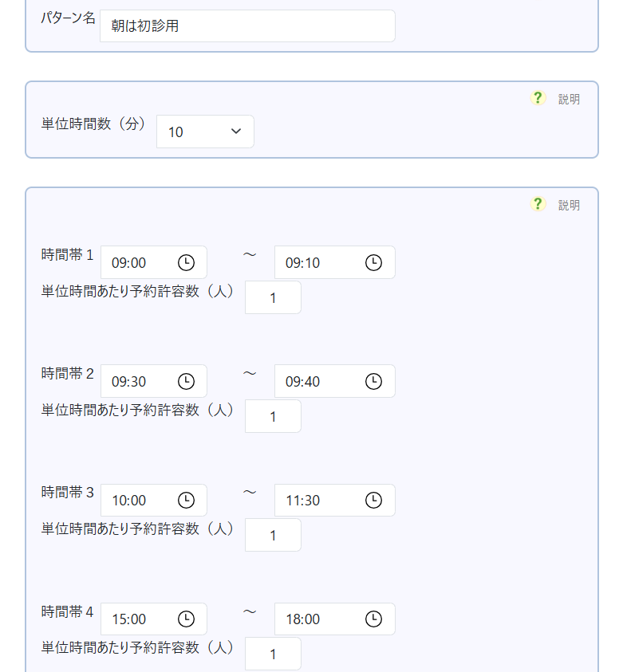Viewport: 623px width, 672px height.
Task: Open time picker for 時間帯 2 start
Action: pos(185,381)
